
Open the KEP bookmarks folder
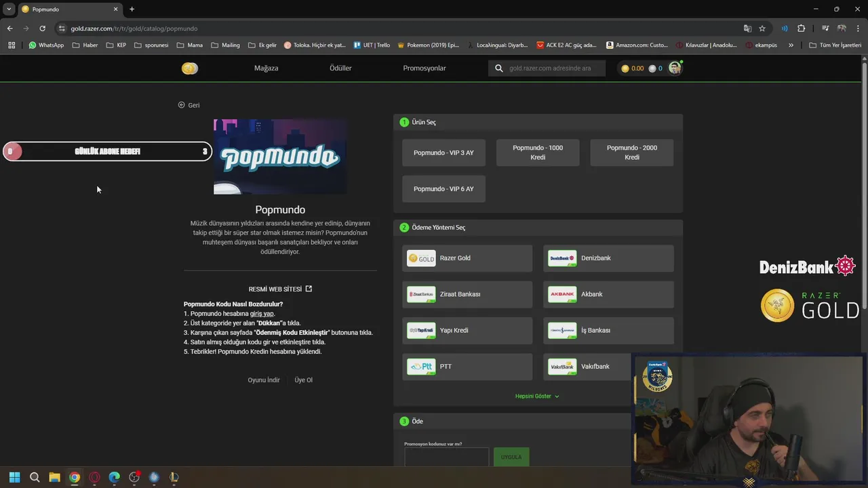coord(115,45)
